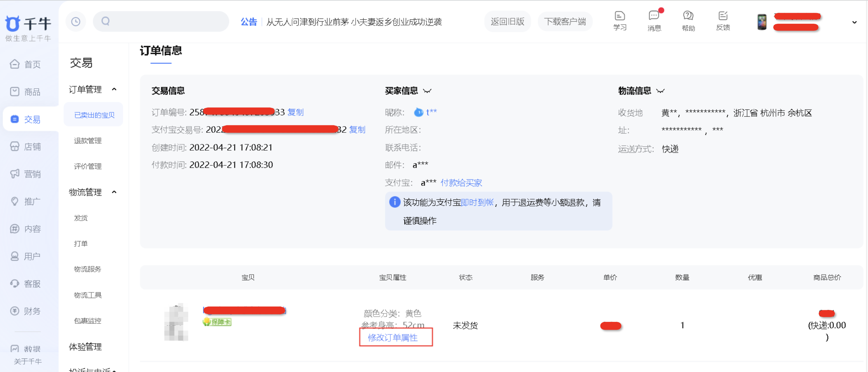Click 修改订单属性 link

(x=393, y=337)
